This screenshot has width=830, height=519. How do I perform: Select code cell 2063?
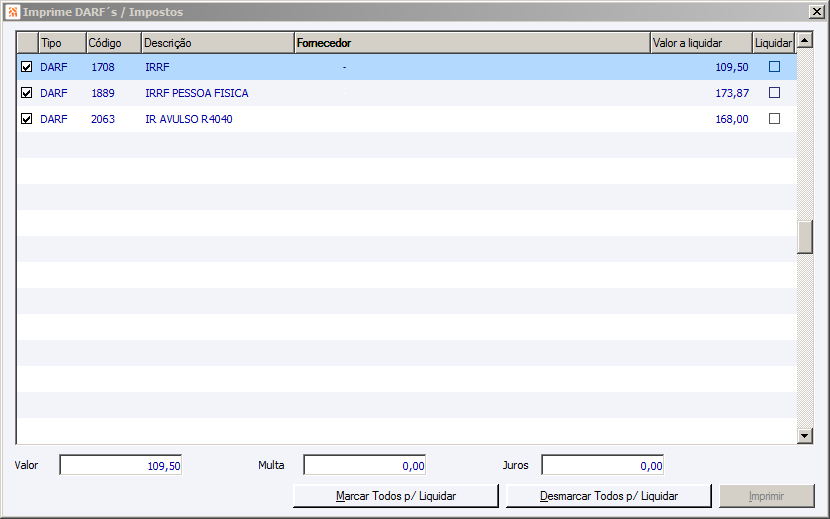pyautogui.click(x=103, y=119)
